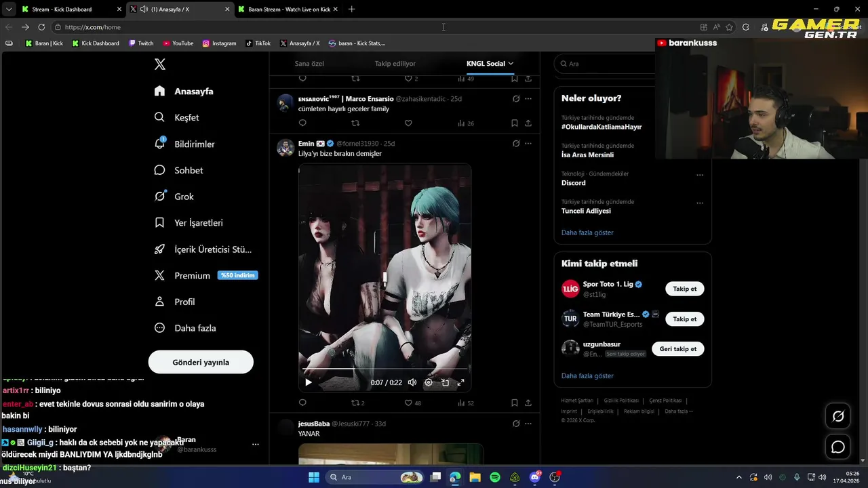This screenshot has width=868, height=488.
Task: Open the floating messages button
Action: (x=838, y=447)
